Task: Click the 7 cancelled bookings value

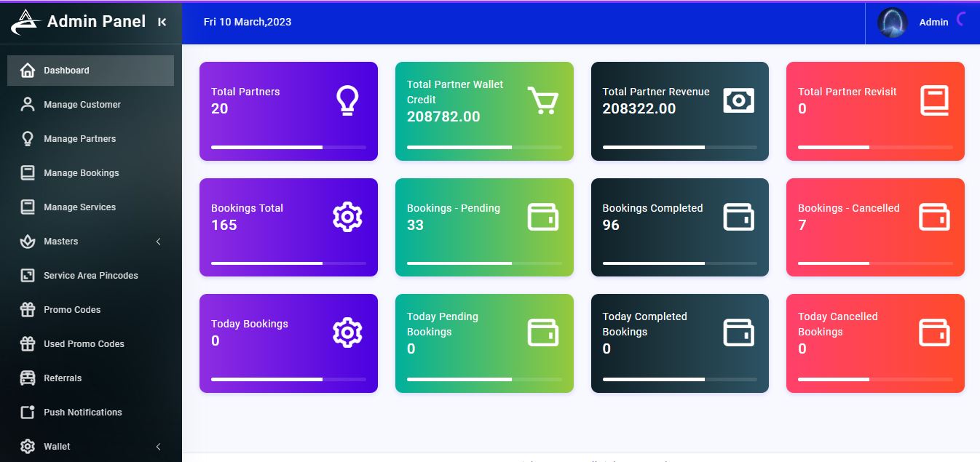Action: point(802,225)
